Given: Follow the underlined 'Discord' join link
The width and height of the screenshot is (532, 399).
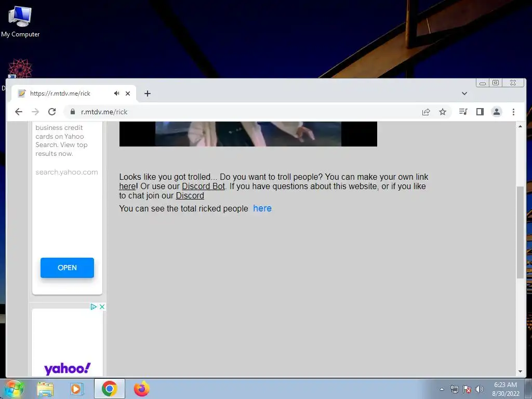Looking at the screenshot, I should [x=190, y=196].
